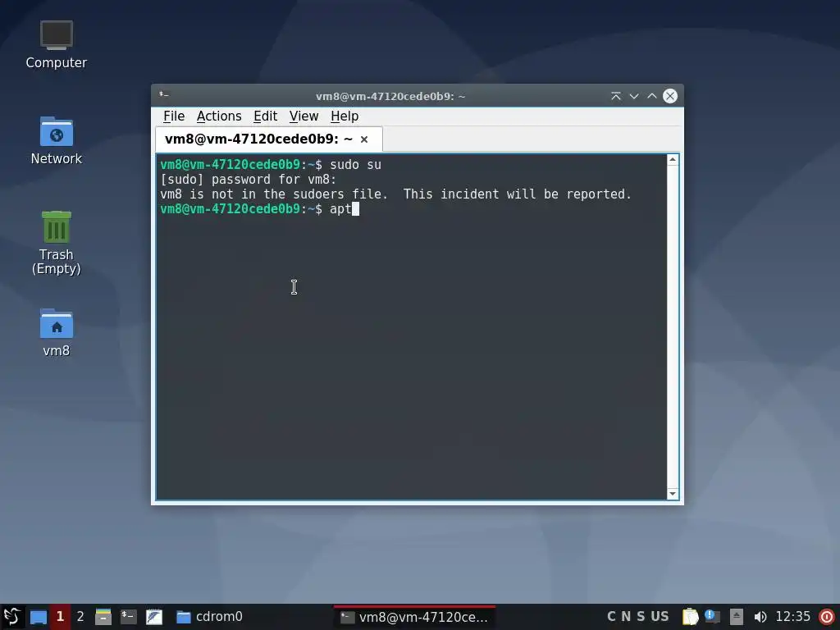
Task: Open the File menu in terminal
Action: tap(174, 116)
